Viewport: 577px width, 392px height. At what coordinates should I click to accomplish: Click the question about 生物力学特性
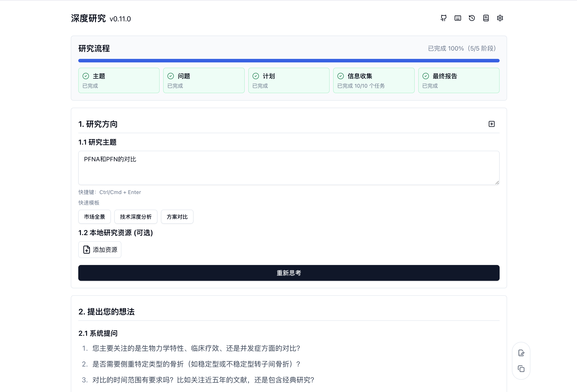pos(196,348)
